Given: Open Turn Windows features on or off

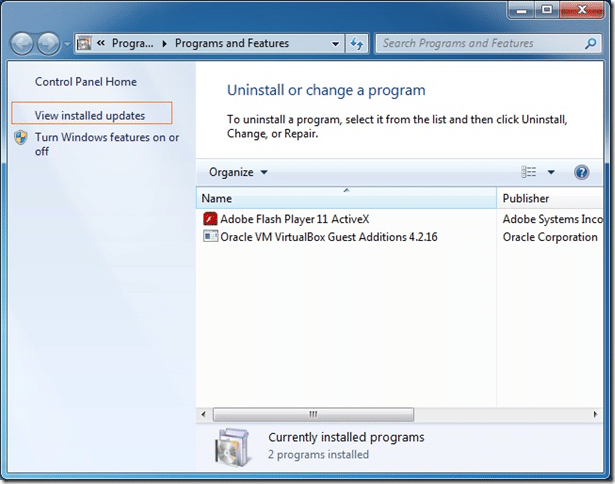Looking at the screenshot, I should (107, 144).
